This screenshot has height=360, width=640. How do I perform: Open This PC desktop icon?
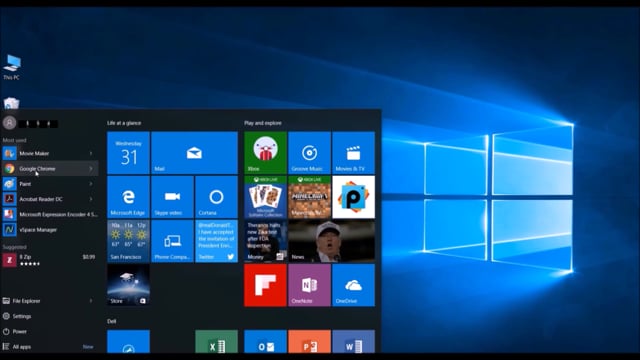pyautogui.click(x=11, y=67)
